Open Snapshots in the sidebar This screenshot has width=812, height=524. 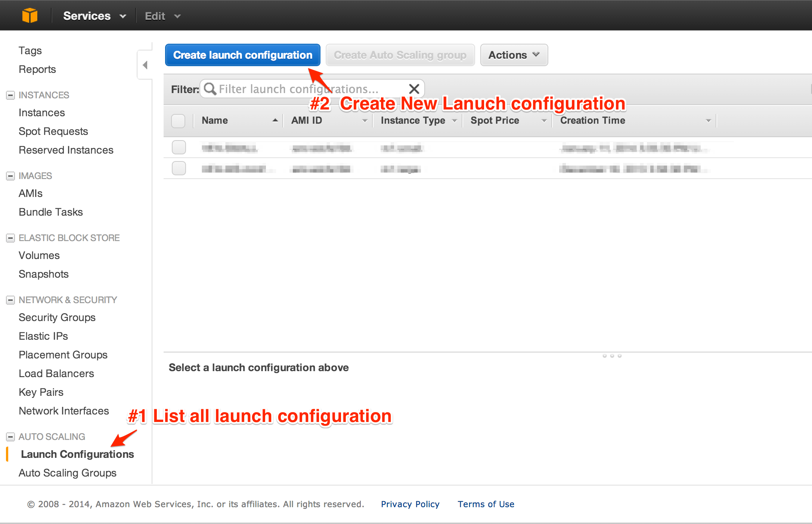pyautogui.click(x=44, y=274)
